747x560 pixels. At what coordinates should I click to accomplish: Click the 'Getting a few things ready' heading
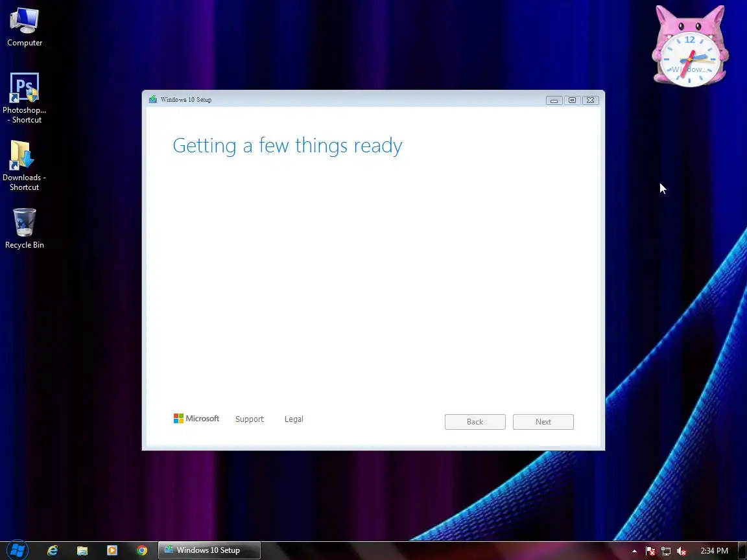(x=287, y=146)
